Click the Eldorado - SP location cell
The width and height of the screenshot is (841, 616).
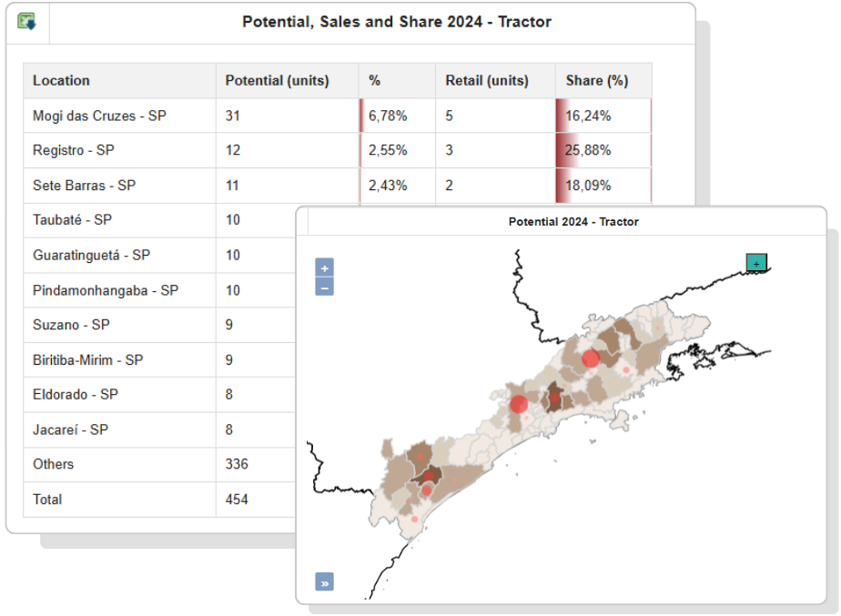[74, 395]
